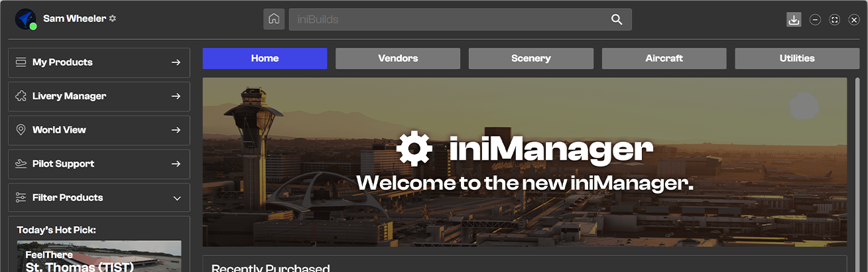This screenshot has width=868, height=272.
Task: Maximize the iniManager window
Action: pyautogui.click(x=835, y=20)
